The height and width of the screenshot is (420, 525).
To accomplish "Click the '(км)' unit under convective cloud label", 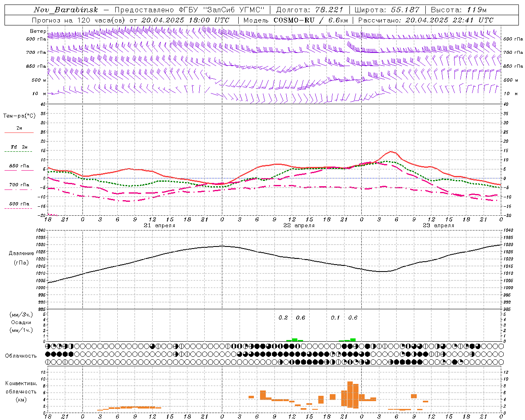I will pos(21,399).
